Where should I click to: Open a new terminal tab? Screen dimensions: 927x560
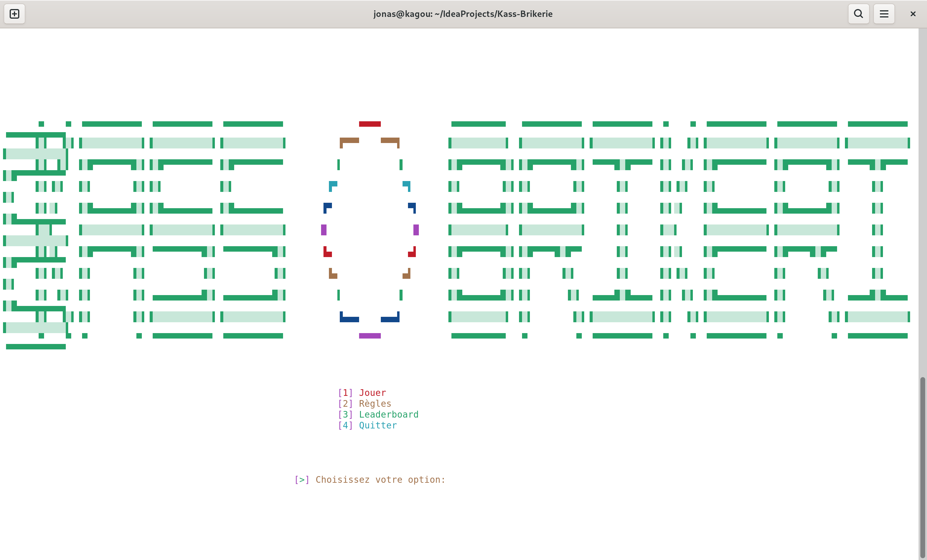pos(14,14)
